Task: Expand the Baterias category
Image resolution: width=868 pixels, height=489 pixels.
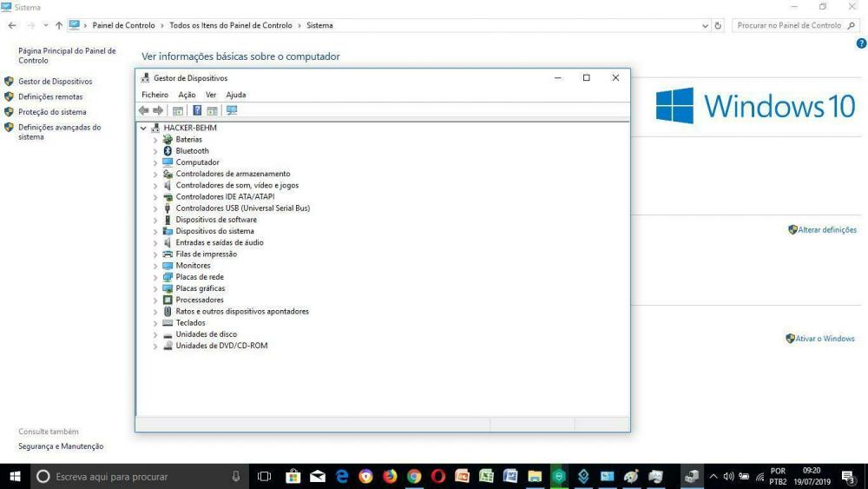Action: pos(155,140)
